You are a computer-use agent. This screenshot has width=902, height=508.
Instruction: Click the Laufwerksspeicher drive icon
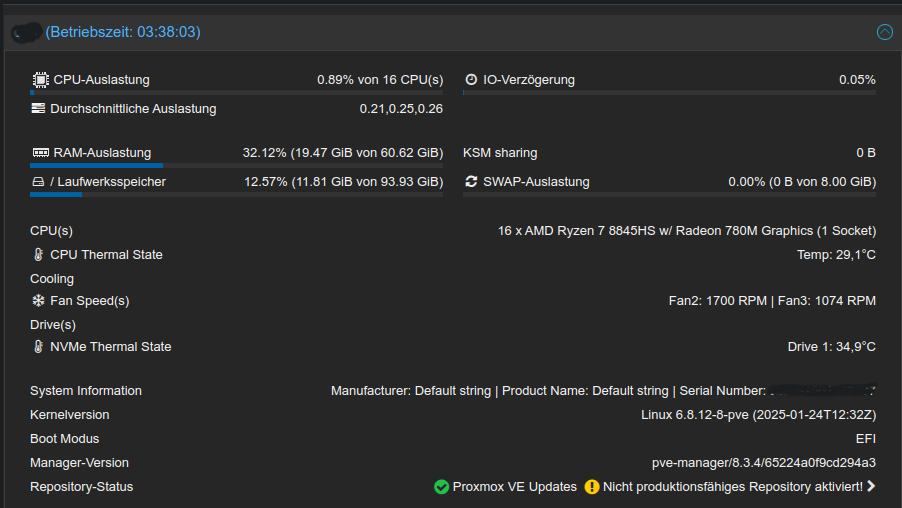tap(38, 182)
